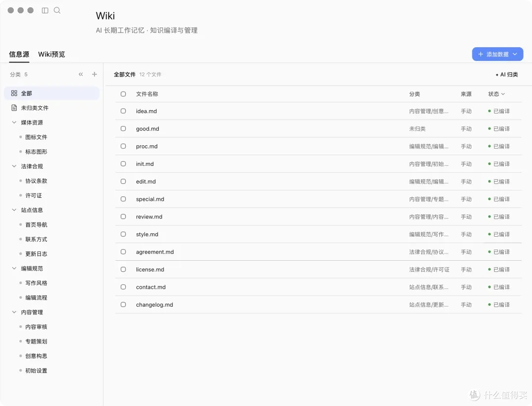The height and width of the screenshot is (406, 532).
Task: Open the style.md file name
Action: click(x=147, y=234)
